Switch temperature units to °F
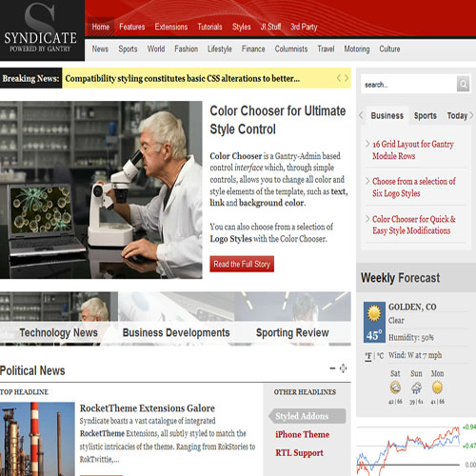The width and height of the screenshot is (476, 476). pyautogui.click(x=368, y=356)
